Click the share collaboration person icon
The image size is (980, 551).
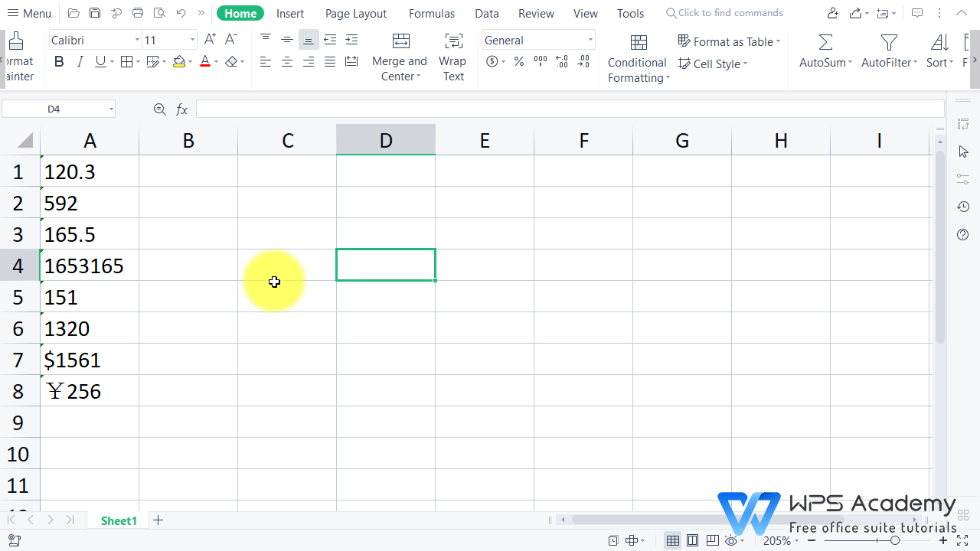(833, 13)
